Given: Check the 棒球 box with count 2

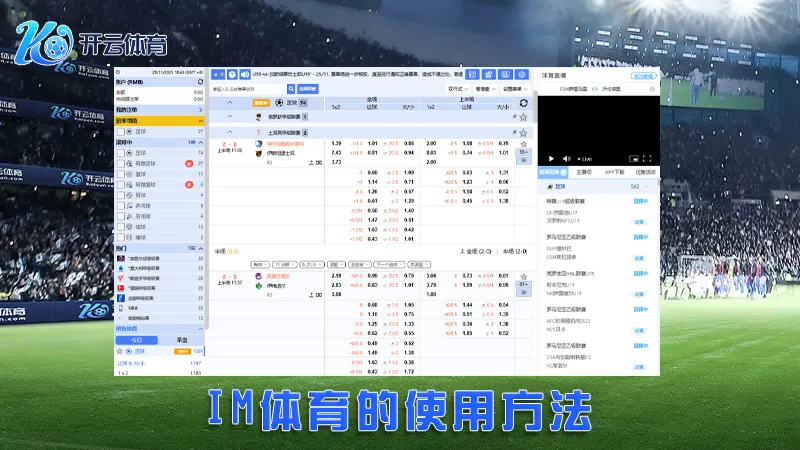Looking at the screenshot, I should [121, 237].
